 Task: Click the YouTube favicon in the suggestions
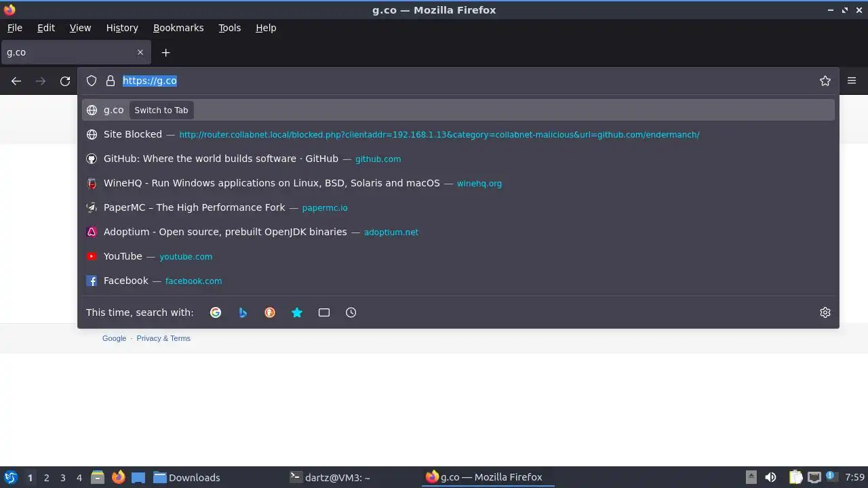pyautogui.click(x=92, y=256)
